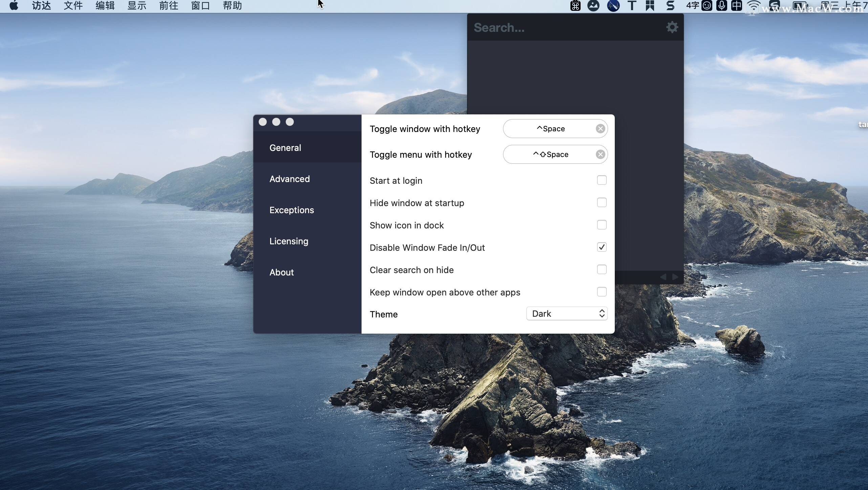
Task: Open the 文件 menu
Action: [x=73, y=6]
